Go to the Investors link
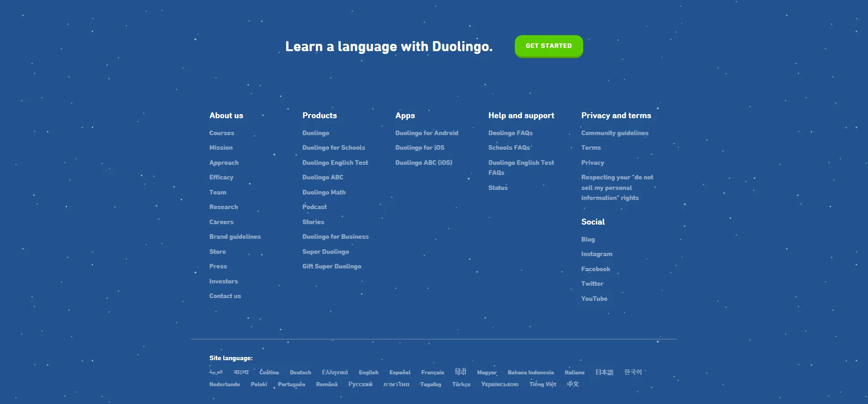 [224, 281]
